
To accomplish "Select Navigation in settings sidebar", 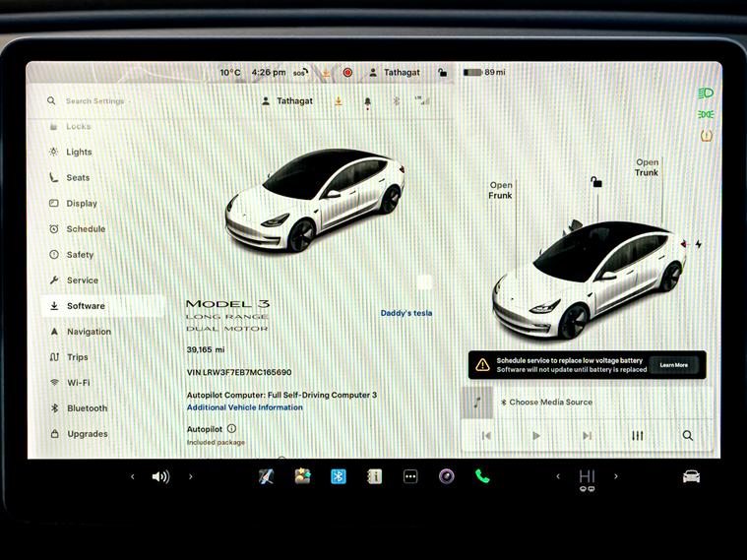I will tap(89, 332).
